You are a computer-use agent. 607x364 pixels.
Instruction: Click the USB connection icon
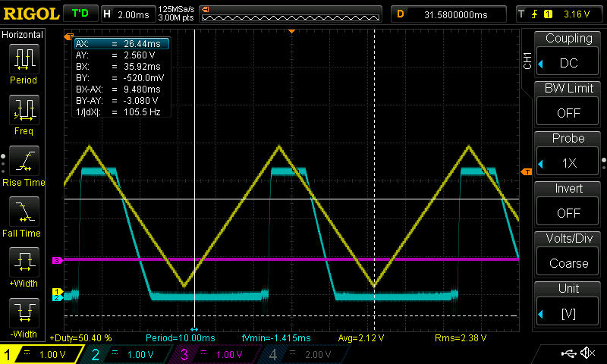pos(568,353)
